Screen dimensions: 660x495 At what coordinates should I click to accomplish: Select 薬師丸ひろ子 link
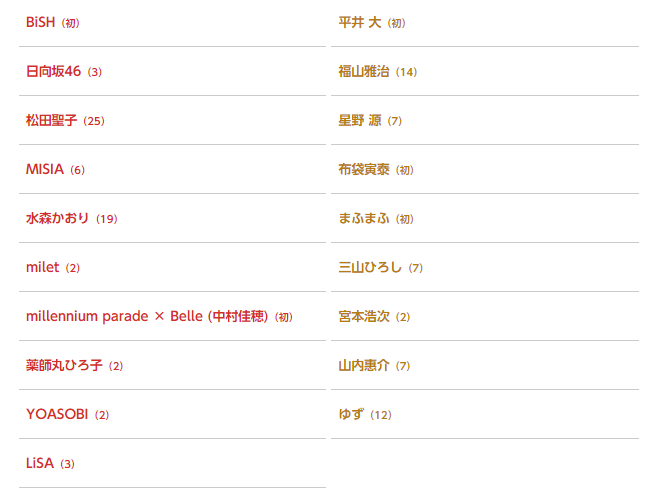64,365
